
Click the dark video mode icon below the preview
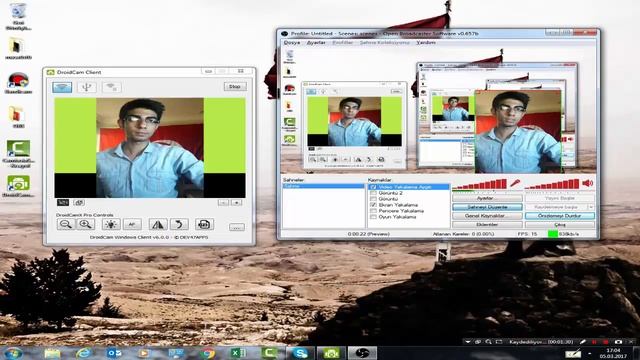63,202
